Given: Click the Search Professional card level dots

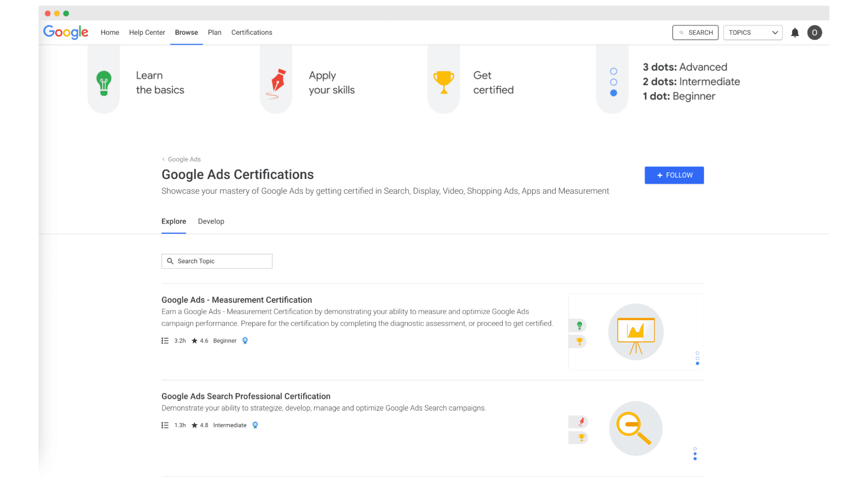Looking at the screenshot, I should click(695, 454).
